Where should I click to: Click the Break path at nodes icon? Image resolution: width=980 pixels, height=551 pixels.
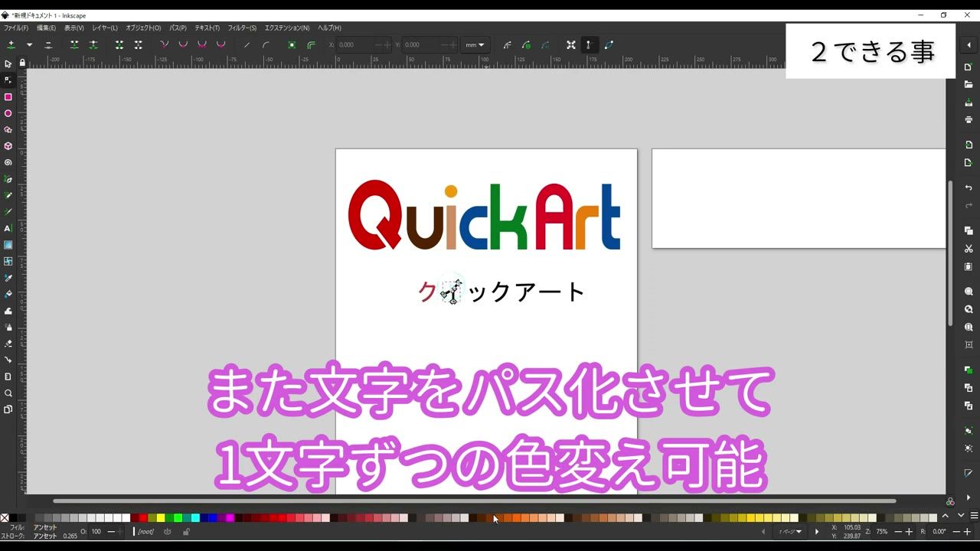[x=93, y=45]
